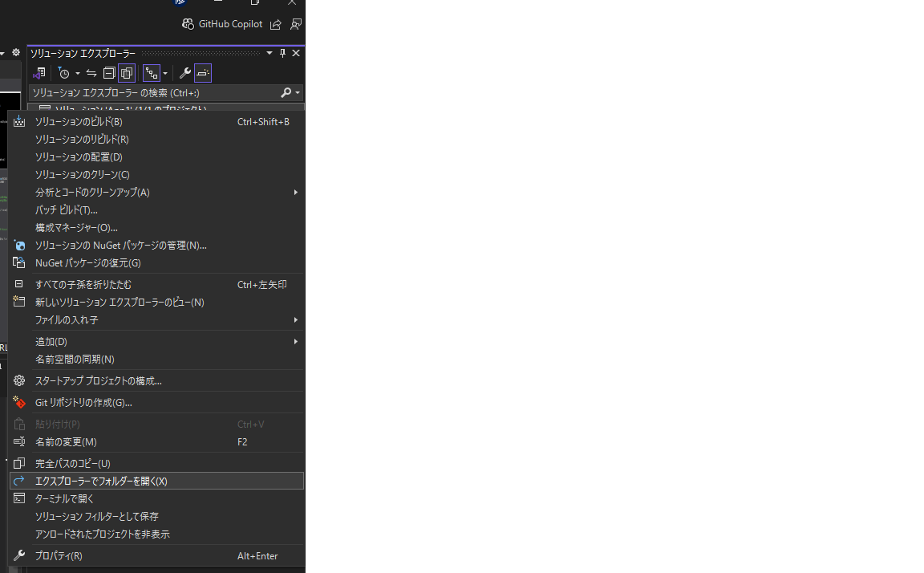
Task: Open the file nesting dropdown arrow
Action: [165, 73]
